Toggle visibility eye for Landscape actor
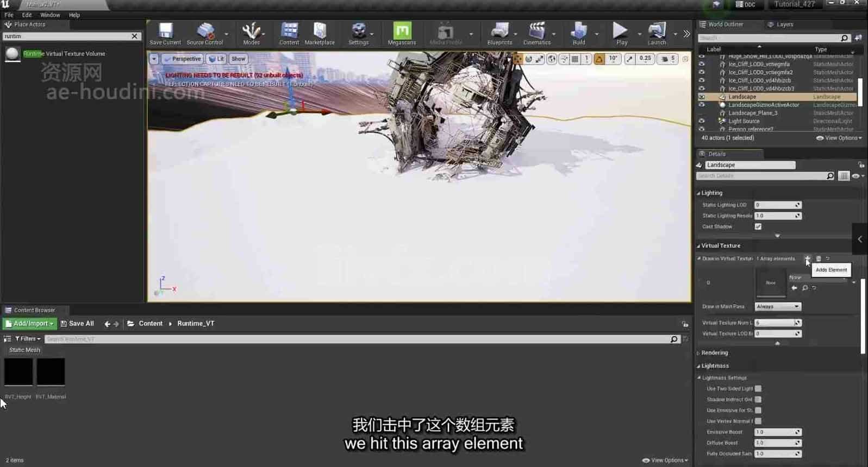Screen dimensions: 868x467 702,97
